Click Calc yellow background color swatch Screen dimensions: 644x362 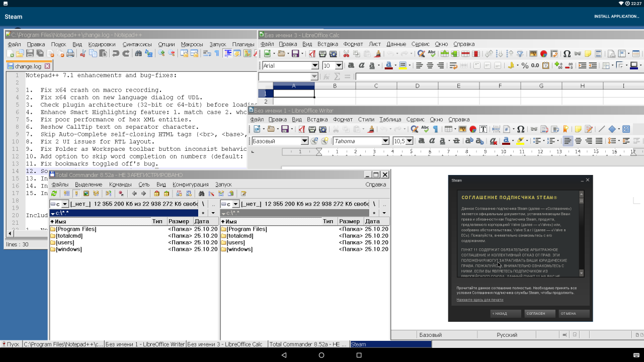(x=403, y=65)
